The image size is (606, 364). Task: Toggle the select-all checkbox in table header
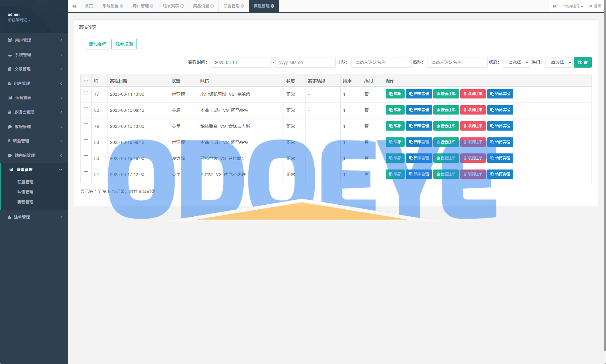pyautogui.click(x=86, y=79)
